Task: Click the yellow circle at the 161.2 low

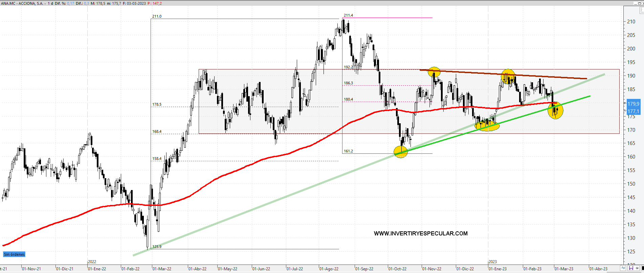Action: [401, 152]
